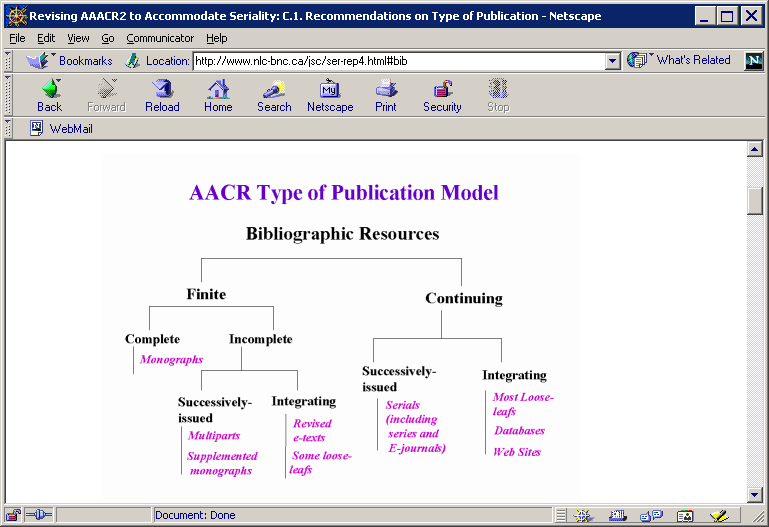Open the Search toolbar button
769x527 pixels.
(x=274, y=96)
